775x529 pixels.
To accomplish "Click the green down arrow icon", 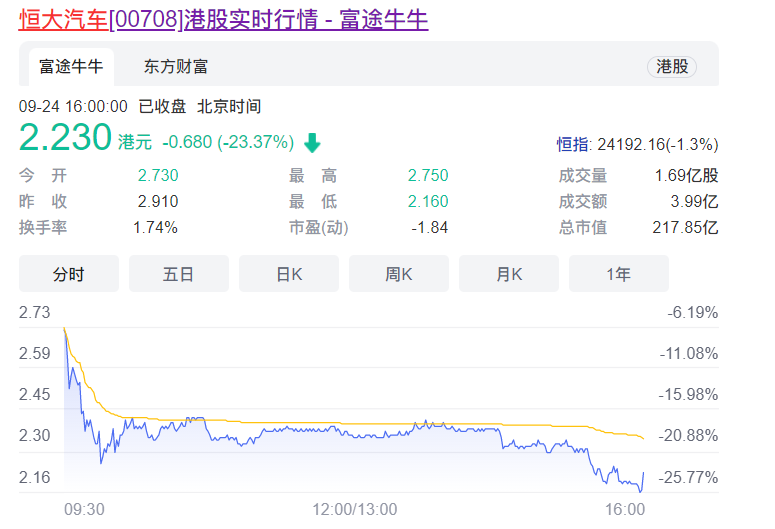I will [x=312, y=143].
